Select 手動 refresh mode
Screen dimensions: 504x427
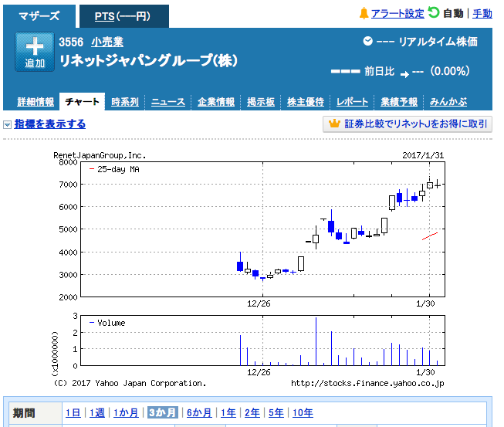click(482, 13)
